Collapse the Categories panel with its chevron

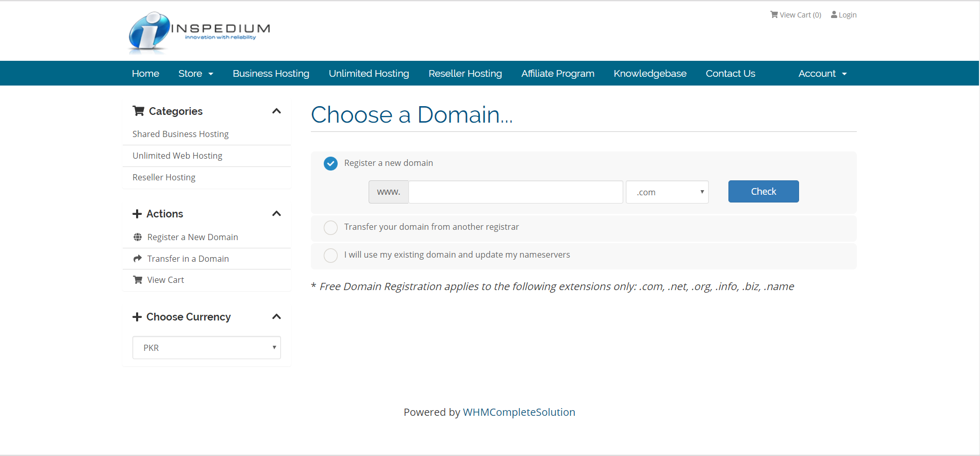tap(276, 111)
